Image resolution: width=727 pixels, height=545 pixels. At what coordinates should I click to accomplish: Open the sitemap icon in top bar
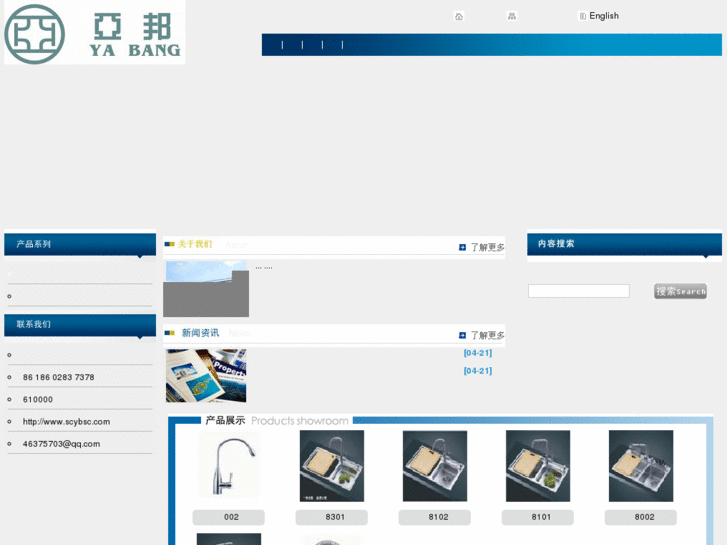[511, 16]
